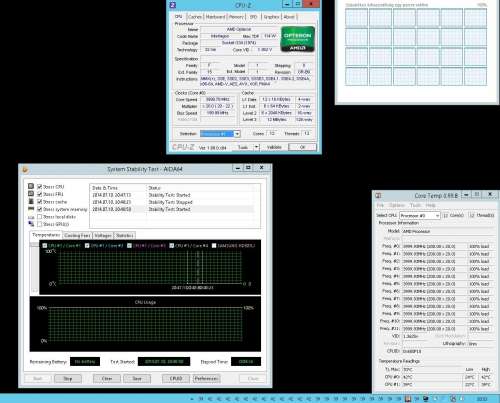Open the Statistics tab in AIDA64
Screen dimensions: 500x403
124,236
